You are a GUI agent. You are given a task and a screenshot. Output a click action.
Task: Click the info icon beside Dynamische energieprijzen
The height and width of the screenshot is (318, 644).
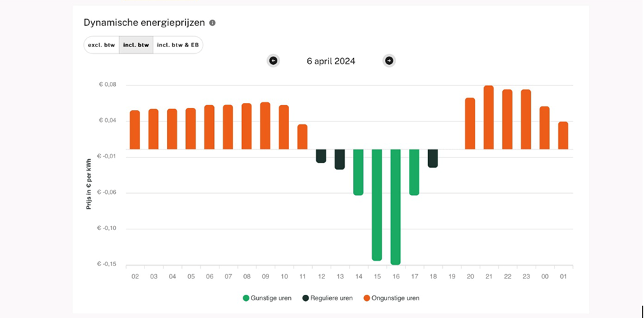213,23
